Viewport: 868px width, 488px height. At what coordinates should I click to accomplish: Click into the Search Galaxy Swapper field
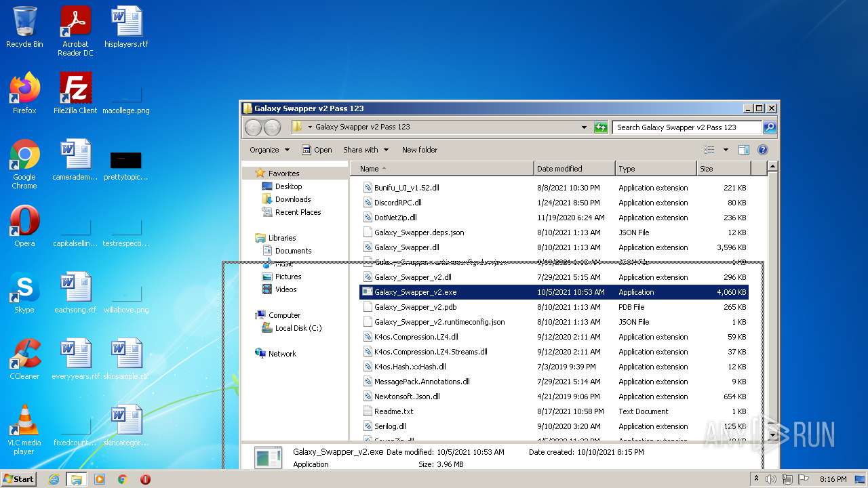[686, 127]
